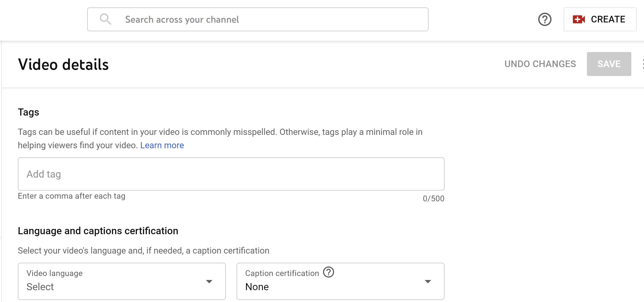Click the Caption certification help icon

point(329,273)
